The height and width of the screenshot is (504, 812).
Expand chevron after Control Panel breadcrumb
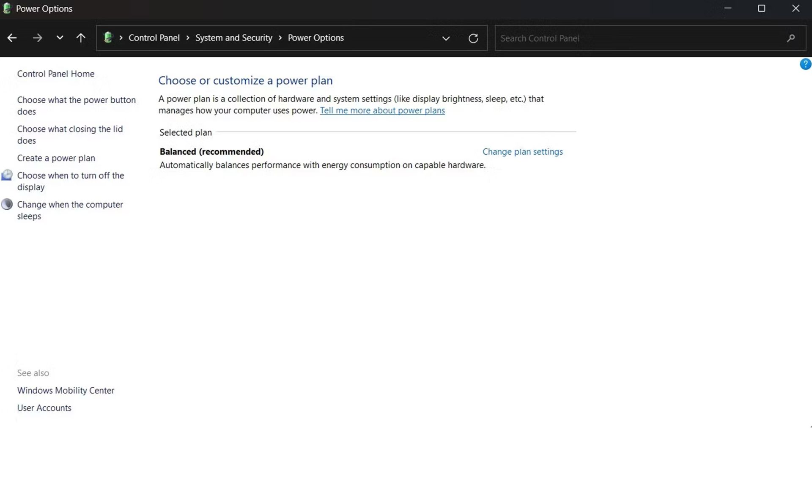[188, 38]
